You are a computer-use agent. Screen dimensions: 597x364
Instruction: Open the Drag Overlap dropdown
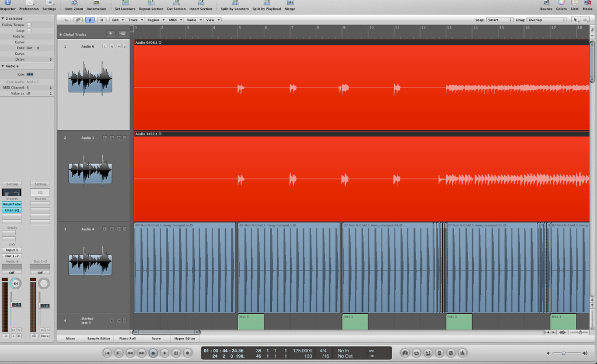point(547,20)
